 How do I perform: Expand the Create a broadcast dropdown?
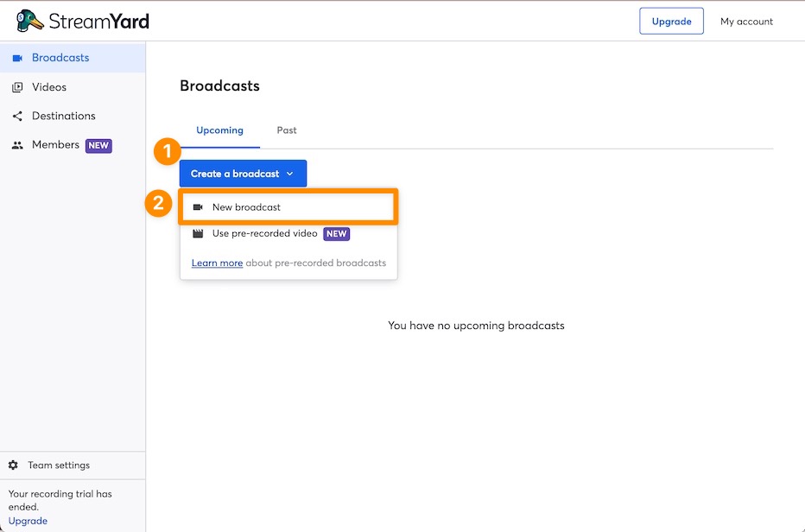coord(243,174)
